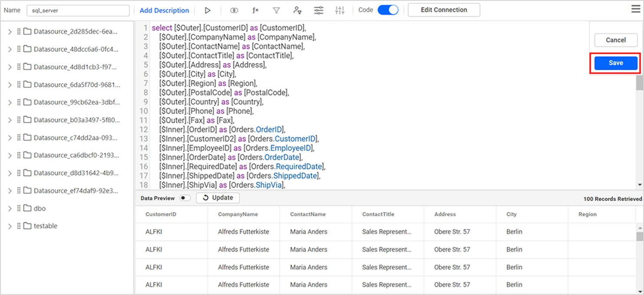Enable the Data Preview toggle
Screen dimensions: 644x295
click(185, 198)
